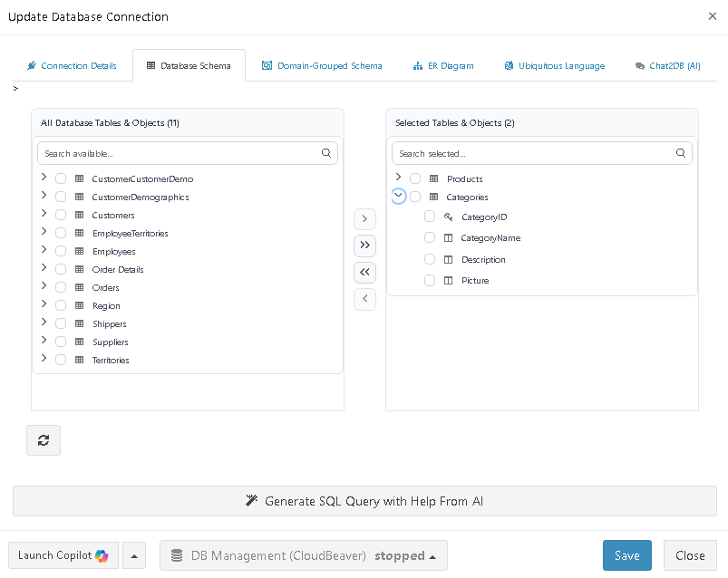
Task: Open the Domain-Grouped Schema tab
Action: [322, 65]
